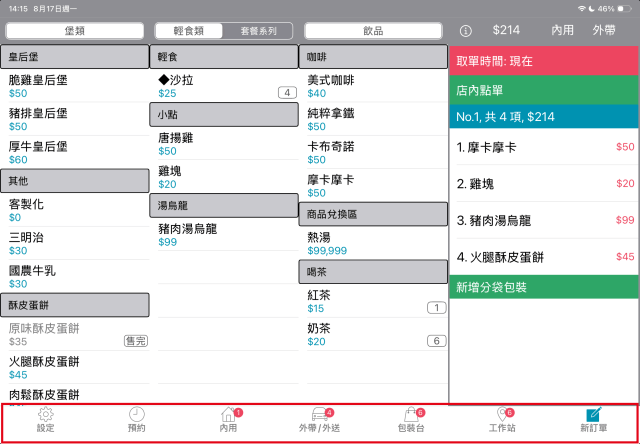Viewport: 640px width, 444px height.
Task: Add 摩卡摩卡 from the 咖啡 menu
Action: pos(373,185)
